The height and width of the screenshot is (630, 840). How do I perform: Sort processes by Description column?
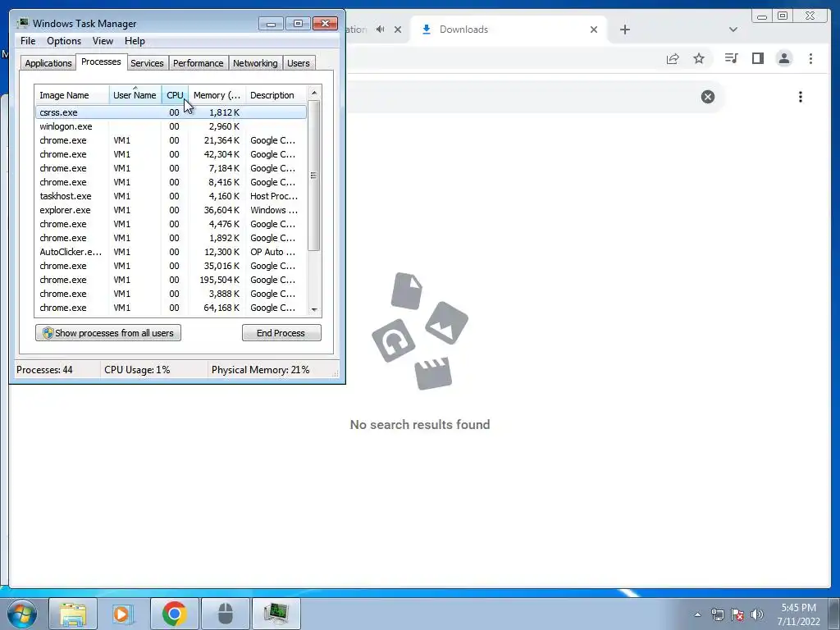(276, 95)
